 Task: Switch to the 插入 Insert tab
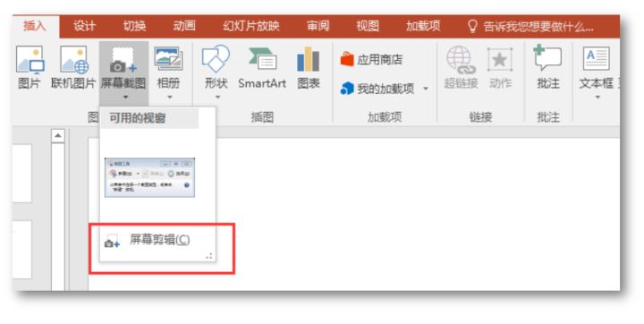click(x=35, y=26)
